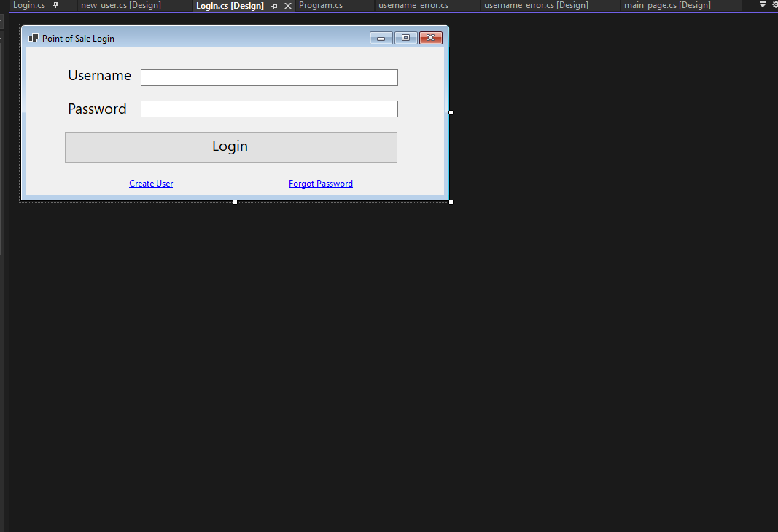Click the Forgot Password link

click(321, 184)
